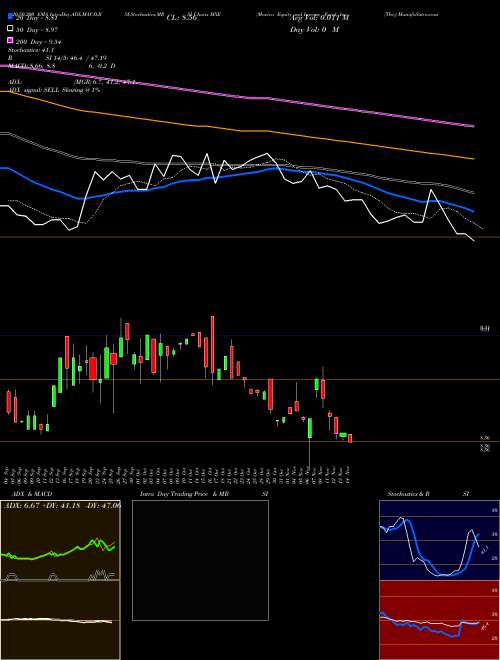Click the 'Day Vol: 0 M' label
The height and width of the screenshot is (660, 500).
(314, 29)
